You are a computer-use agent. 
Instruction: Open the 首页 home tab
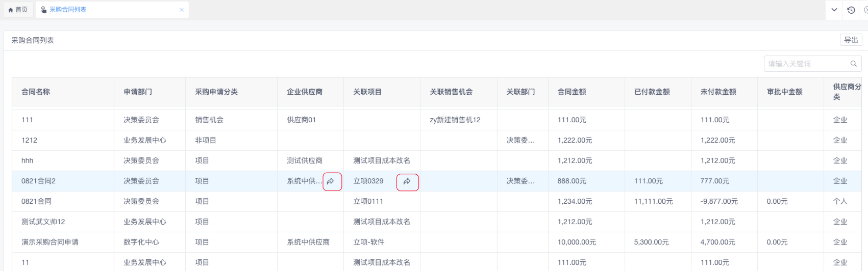click(x=18, y=10)
